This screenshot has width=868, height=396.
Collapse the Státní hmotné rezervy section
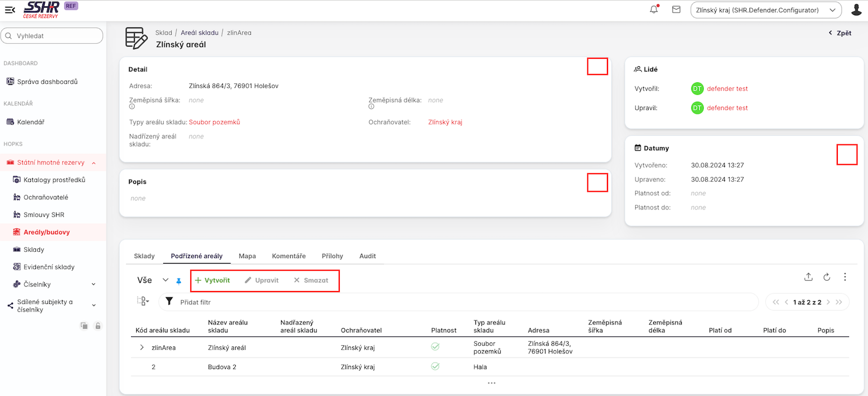click(x=94, y=163)
